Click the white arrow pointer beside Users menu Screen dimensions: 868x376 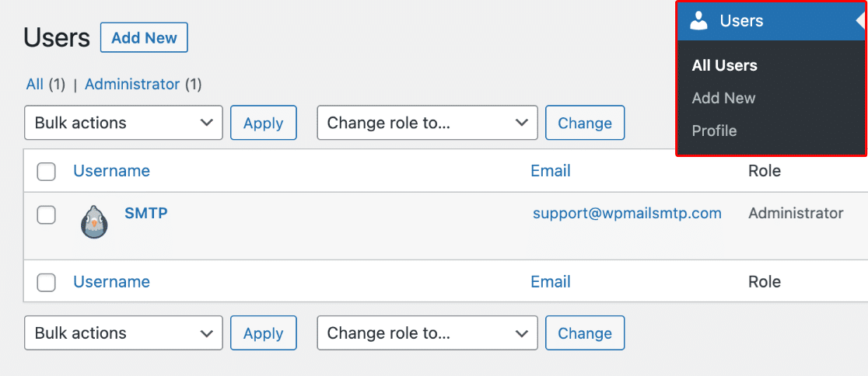click(x=861, y=21)
